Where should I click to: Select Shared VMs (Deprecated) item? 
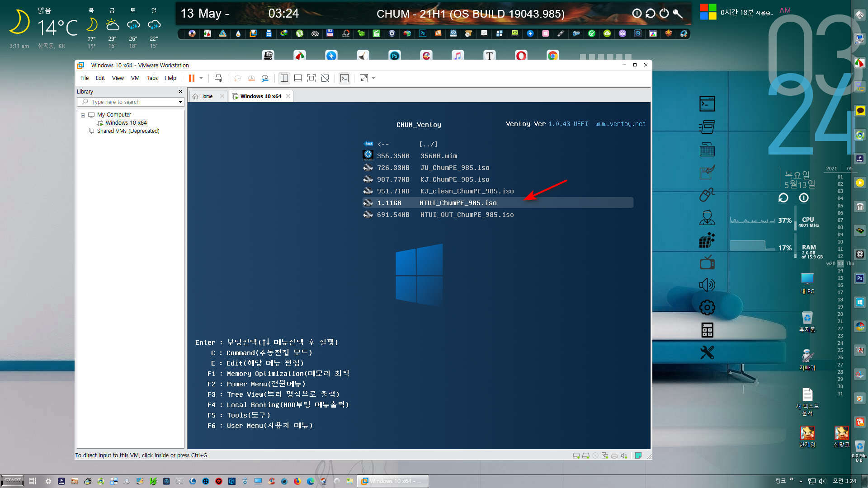128,131
